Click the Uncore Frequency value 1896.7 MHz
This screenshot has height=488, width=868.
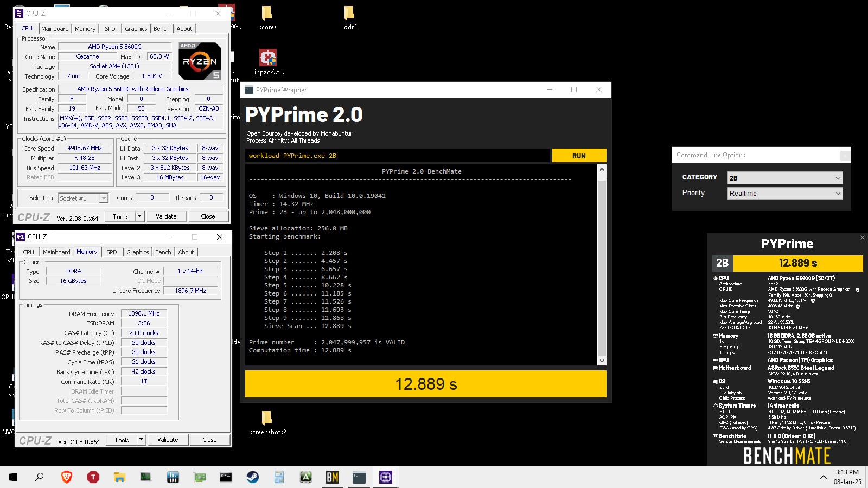tap(190, 291)
